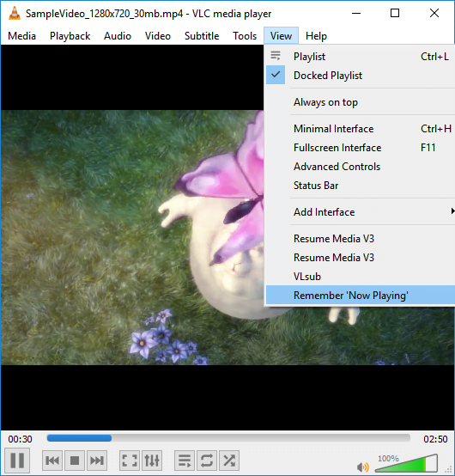Toggle fullscreen video button
The height and width of the screenshot is (476, 455).
(x=130, y=461)
